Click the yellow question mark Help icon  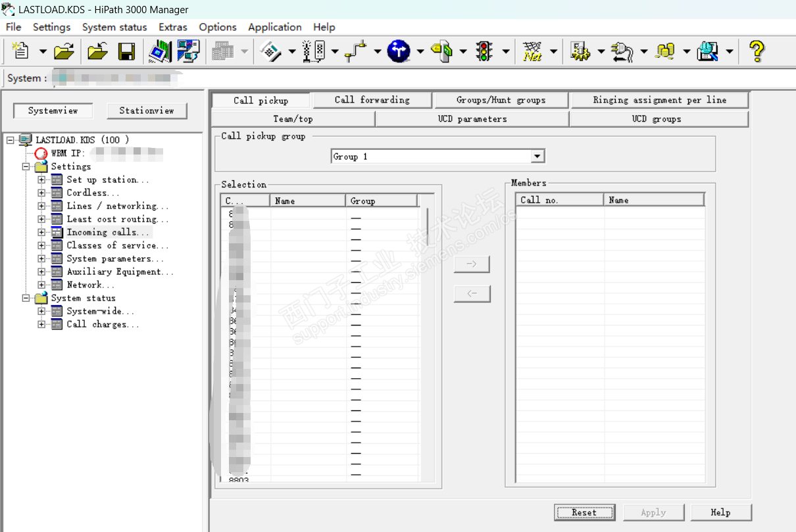click(757, 51)
